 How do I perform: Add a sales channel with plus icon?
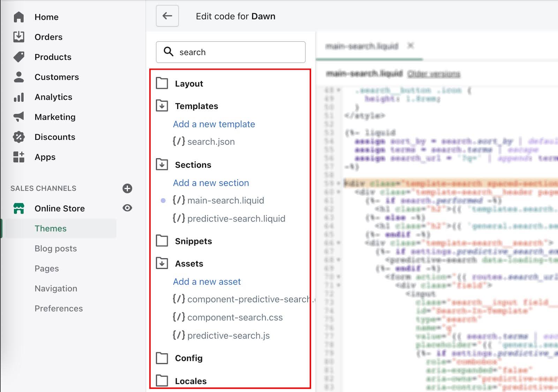coord(127,189)
